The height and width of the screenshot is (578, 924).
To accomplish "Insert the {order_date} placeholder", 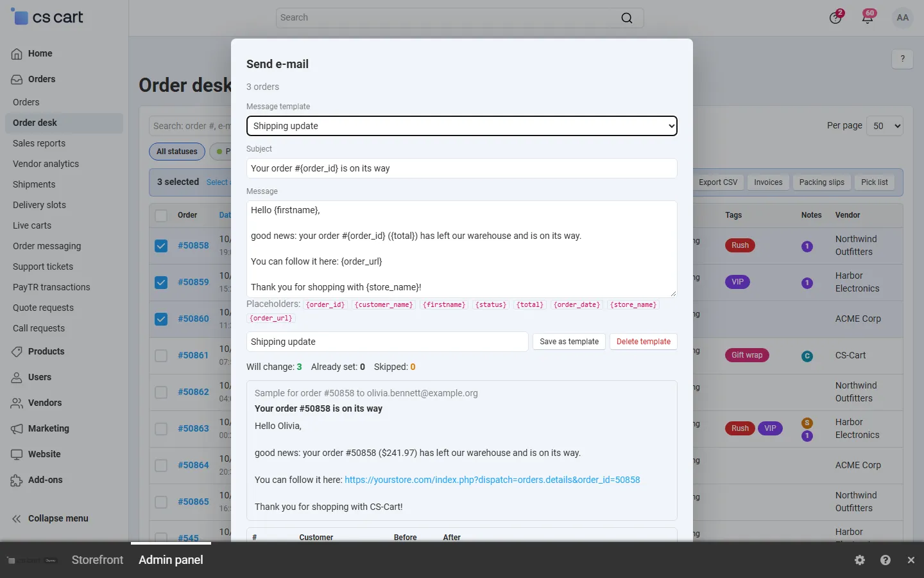I will coord(577,305).
